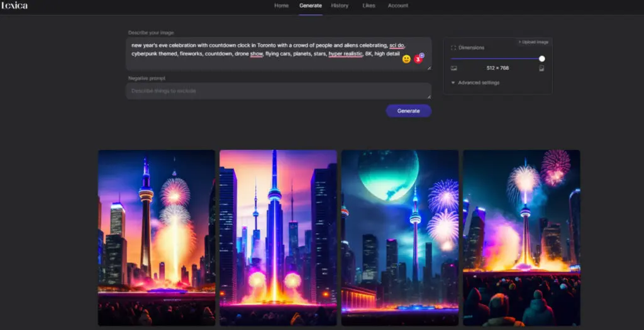Open the Account page
The width and height of the screenshot is (644, 330).
point(398,6)
